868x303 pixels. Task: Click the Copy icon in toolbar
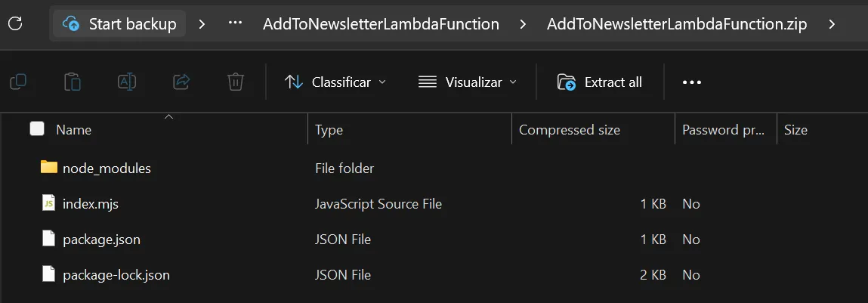[18, 82]
